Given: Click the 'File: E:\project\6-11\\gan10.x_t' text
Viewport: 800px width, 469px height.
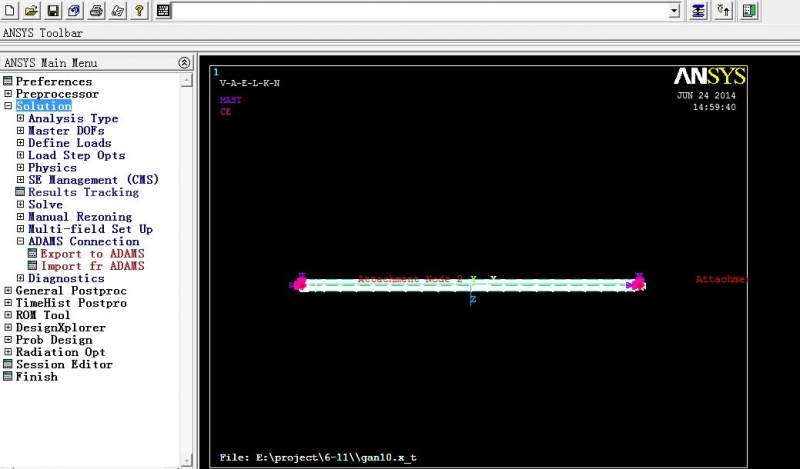Looking at the screenshot, I should (318, 457).
